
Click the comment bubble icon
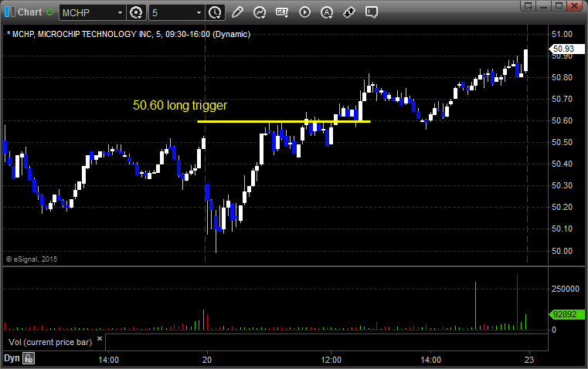[x=371, y=12]
